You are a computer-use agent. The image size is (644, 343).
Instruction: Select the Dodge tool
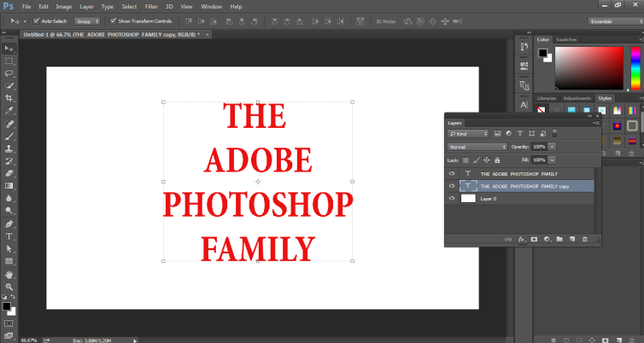tap(9, 211)
